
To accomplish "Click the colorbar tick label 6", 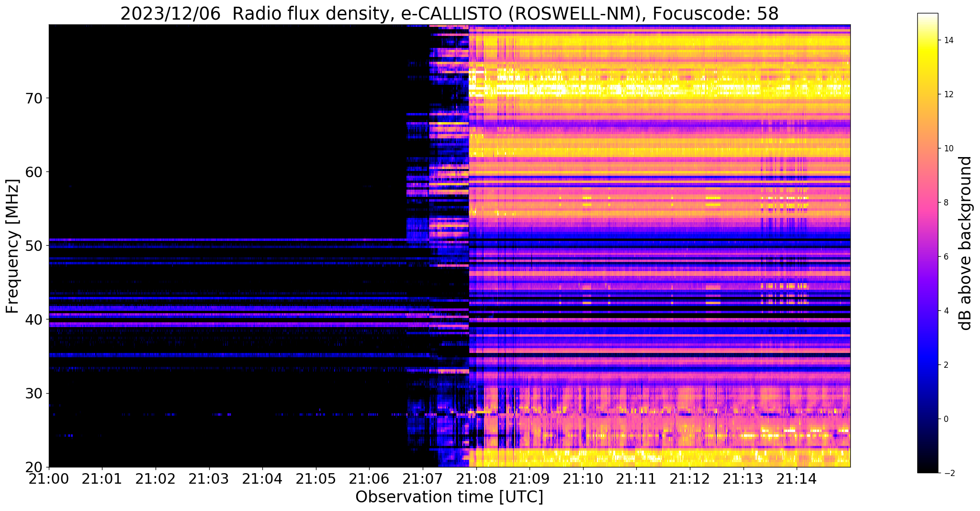I will click(x=946, y=257).
